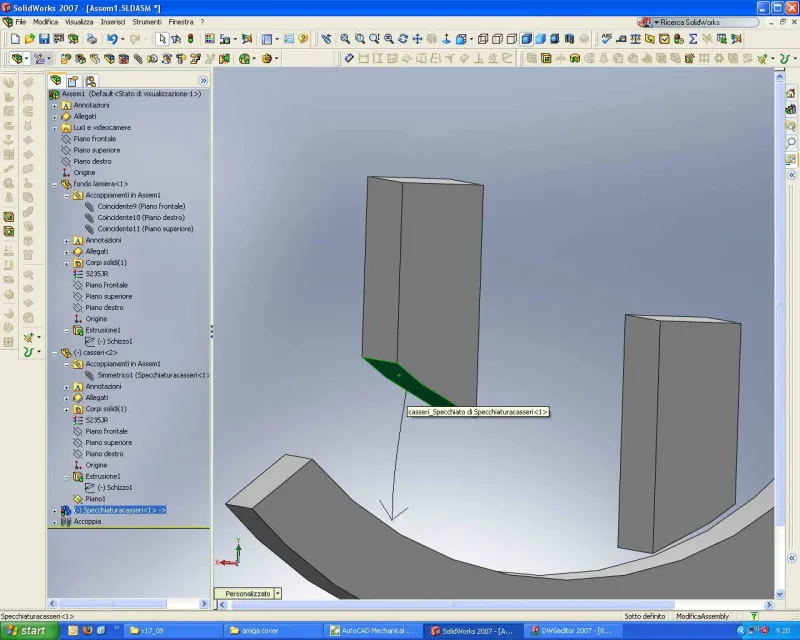Switch to PropertyManager tab
800x640 pixels.
[x=73, y=81]
